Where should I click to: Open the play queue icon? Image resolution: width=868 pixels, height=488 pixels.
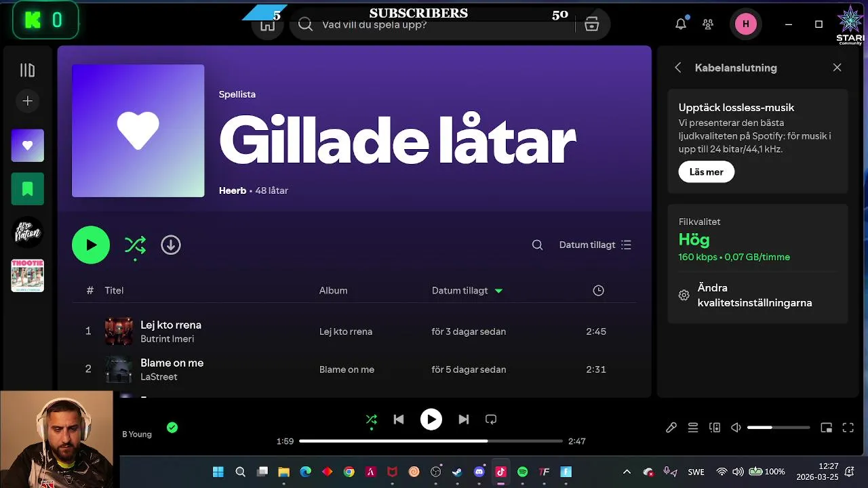pos(693,428)
